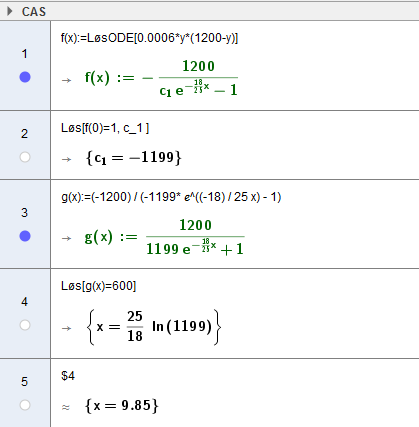This screenshot has height=427, width=419.
Task: Show row 2 object via empty circle
Action: (x=25, y=157)
